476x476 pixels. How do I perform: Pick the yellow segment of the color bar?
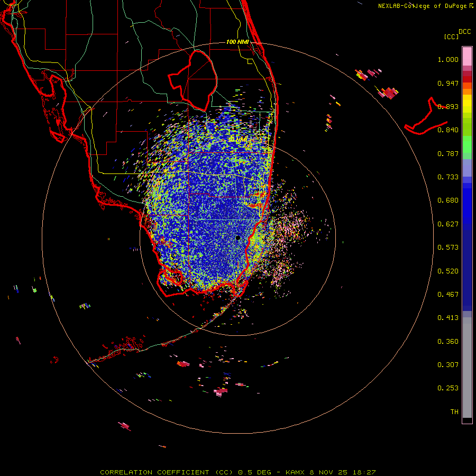467,104
